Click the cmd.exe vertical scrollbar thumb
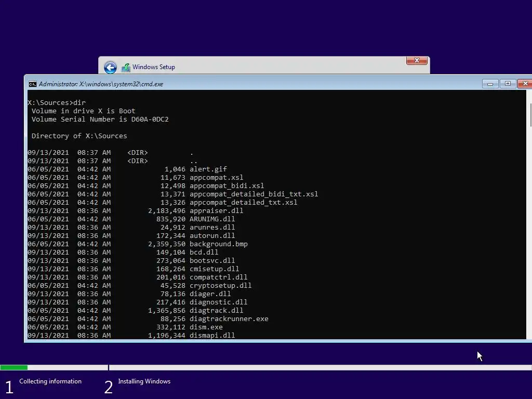This screenshot has width=532, height=399. pyautogui.click(x=530, y=115)
